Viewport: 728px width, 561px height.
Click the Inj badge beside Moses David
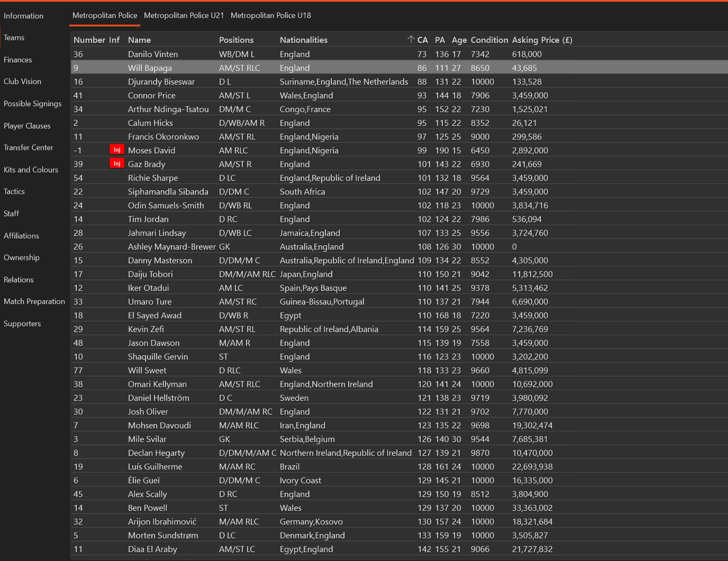(x=117, y=150)
